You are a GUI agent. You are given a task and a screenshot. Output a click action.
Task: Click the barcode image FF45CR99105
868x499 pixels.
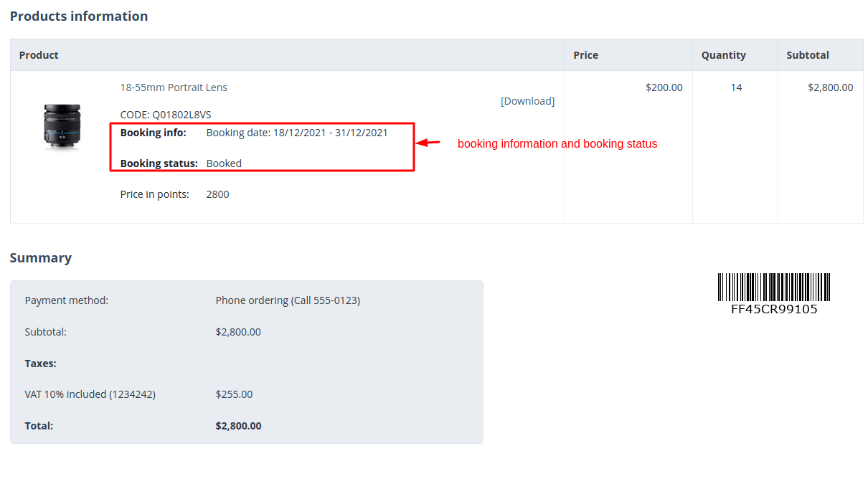(x=773, y=294)
